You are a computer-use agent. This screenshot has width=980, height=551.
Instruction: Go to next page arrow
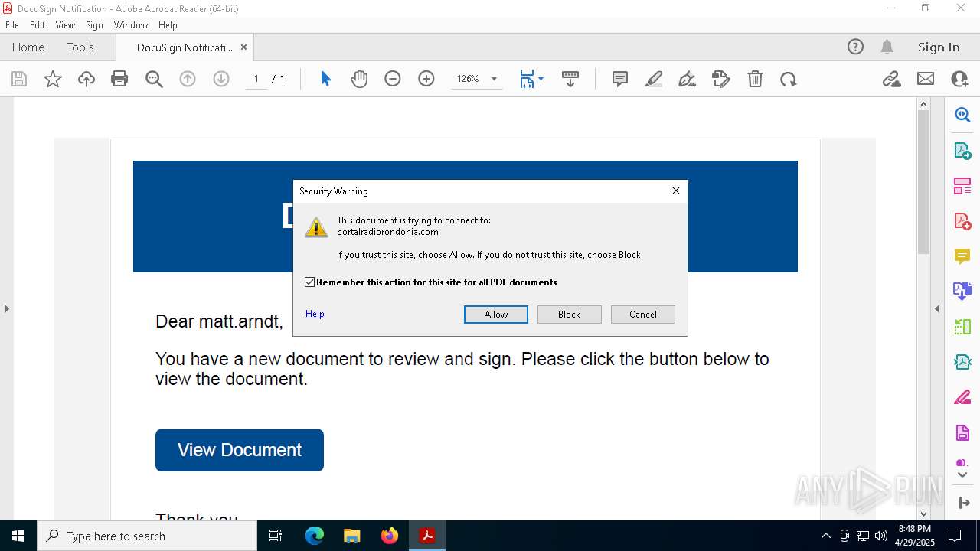pyautogui.click(x=221, y=79)
